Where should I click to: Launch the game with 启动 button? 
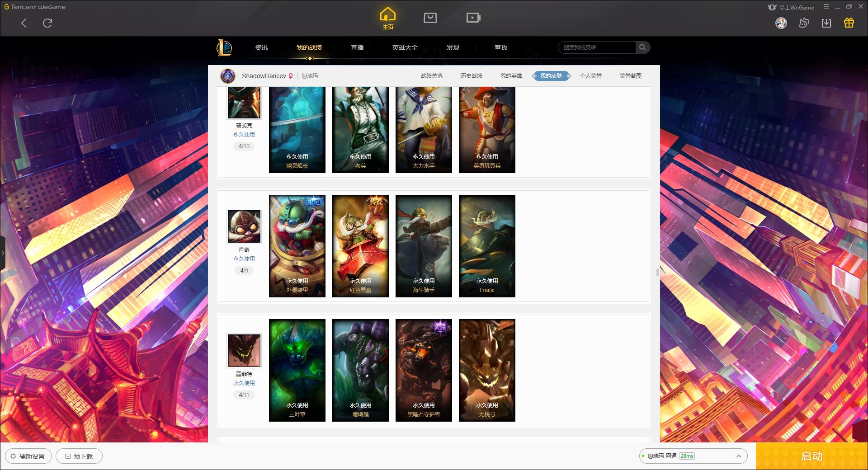tap(811, 456)
